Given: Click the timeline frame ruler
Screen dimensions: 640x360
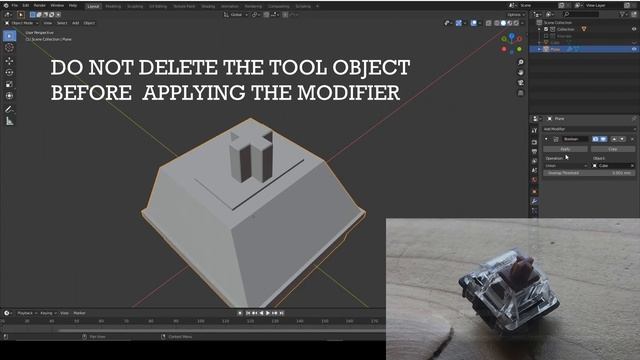Looking at the screenshot, I should [x=192, y=322].
